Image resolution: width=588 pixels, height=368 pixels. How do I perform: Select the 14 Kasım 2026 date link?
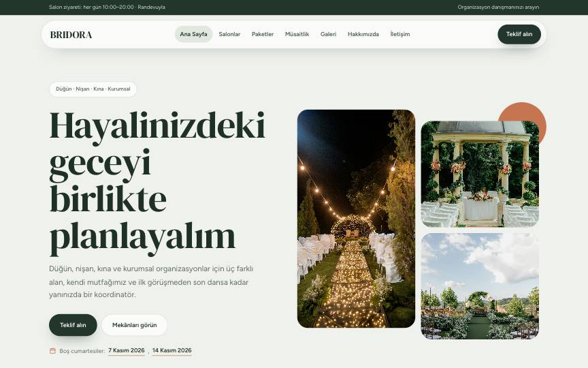click(x=171, y=350)
